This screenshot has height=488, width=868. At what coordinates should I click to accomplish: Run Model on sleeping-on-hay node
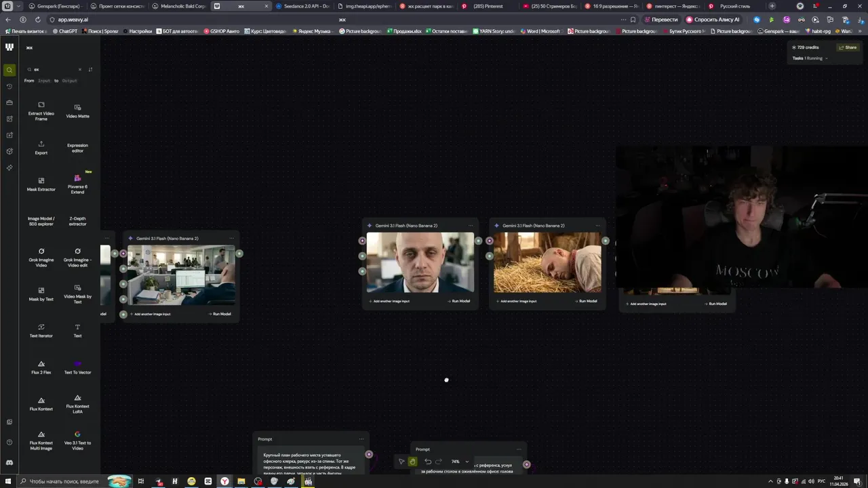(587, 301)
